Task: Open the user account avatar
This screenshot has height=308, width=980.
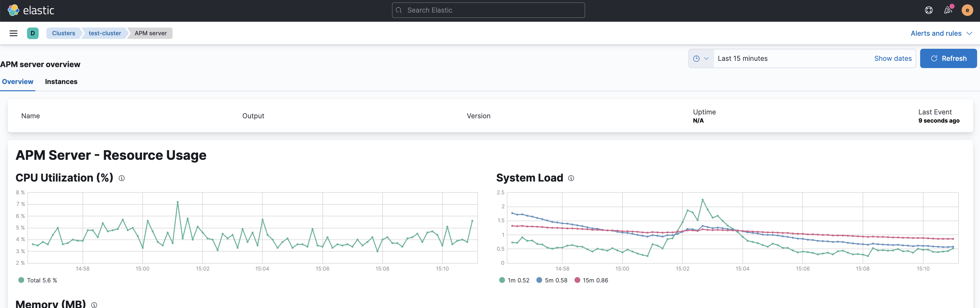Action: [967, 10]
